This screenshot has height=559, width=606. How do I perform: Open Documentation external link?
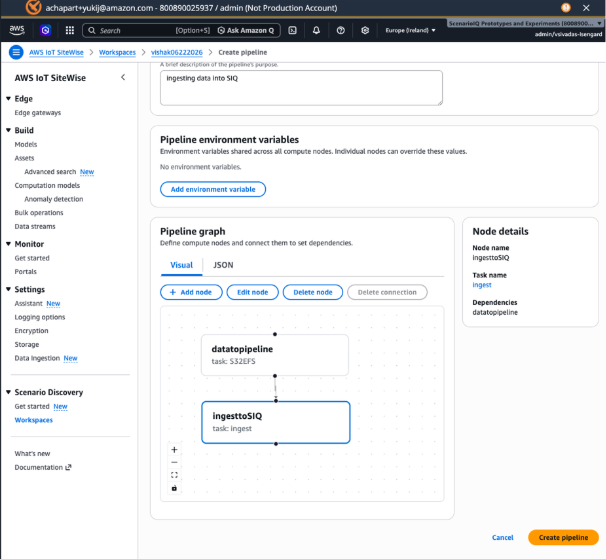pos(43,467)
